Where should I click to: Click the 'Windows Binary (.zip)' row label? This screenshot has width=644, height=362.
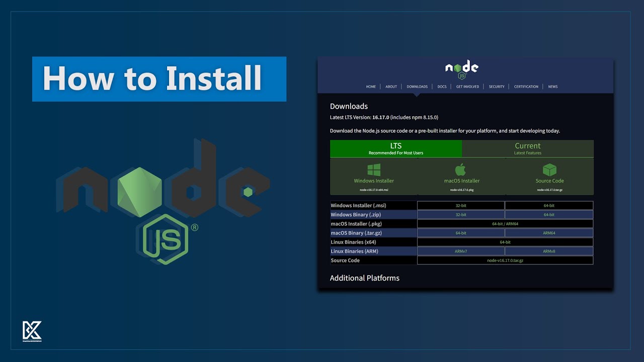[x=356, y=215]
